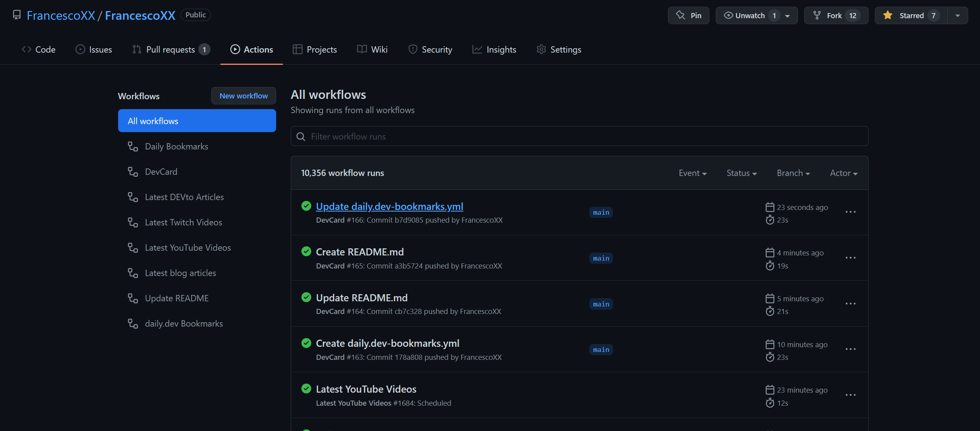The height and width of the screenshot is (431, 980).
Task: Click the stopwatch icon beside 19s duration
Action: [x=770, y=266]
